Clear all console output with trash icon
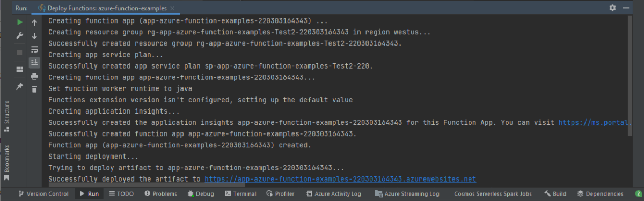 (34, 90)
